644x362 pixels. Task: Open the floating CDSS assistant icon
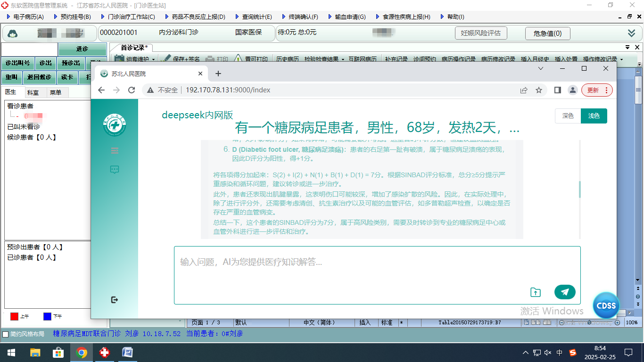(606, 305)
